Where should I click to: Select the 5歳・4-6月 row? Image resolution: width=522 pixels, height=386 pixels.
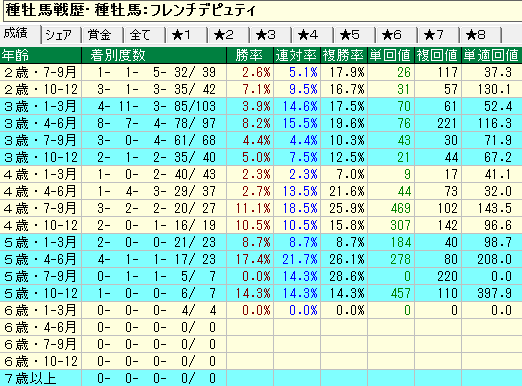pos(261,259)
